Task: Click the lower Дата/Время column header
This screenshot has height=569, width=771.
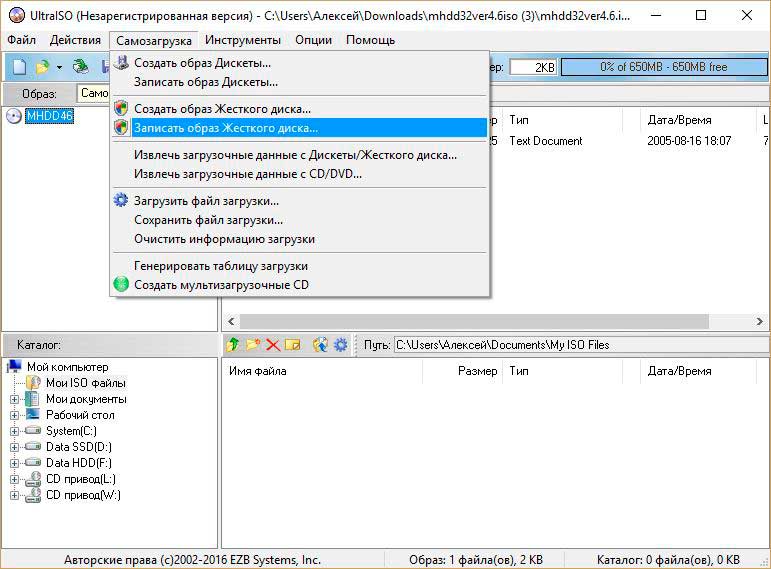Action: (x=698, y=371)
